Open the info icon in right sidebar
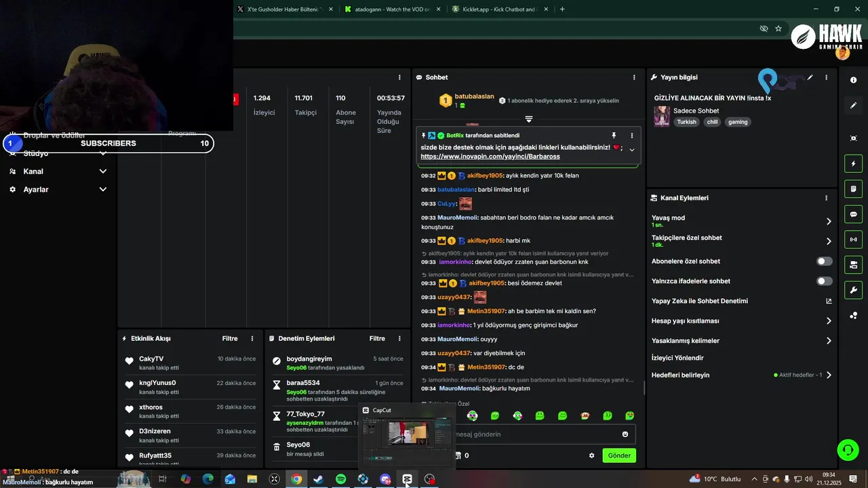This screenshot has width=868, height=488. pos(853,80)
